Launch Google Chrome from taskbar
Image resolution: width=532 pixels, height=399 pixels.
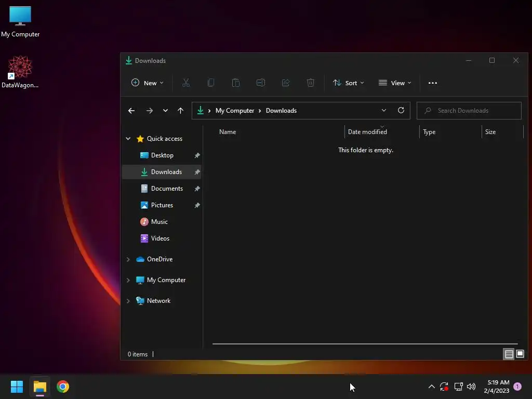click(x=63, y=387)
